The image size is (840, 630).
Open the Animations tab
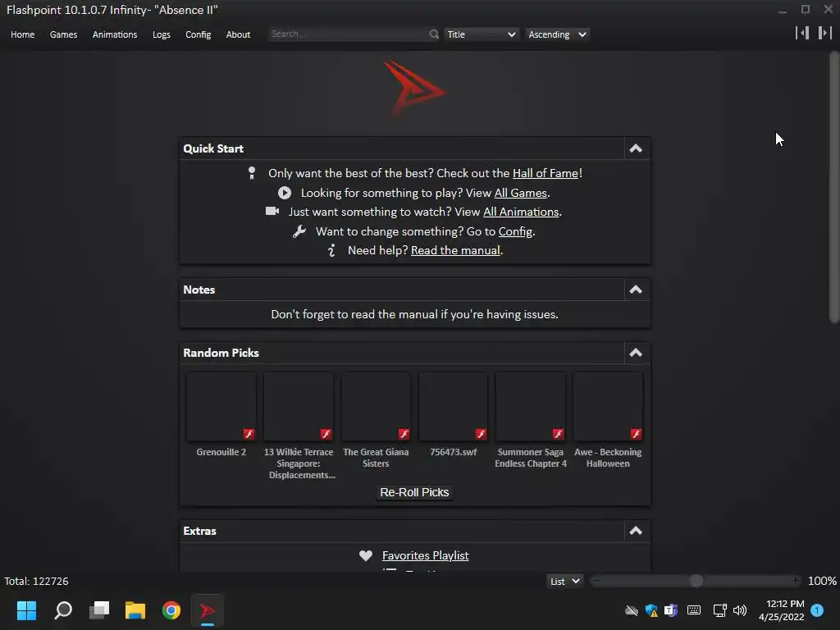[115, 34]
